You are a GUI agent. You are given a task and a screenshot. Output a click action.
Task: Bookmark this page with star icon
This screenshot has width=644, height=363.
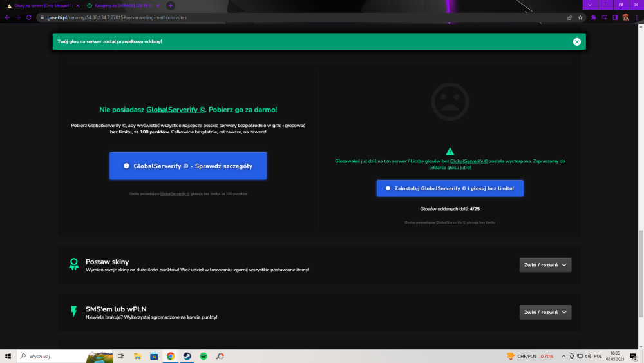580,17
